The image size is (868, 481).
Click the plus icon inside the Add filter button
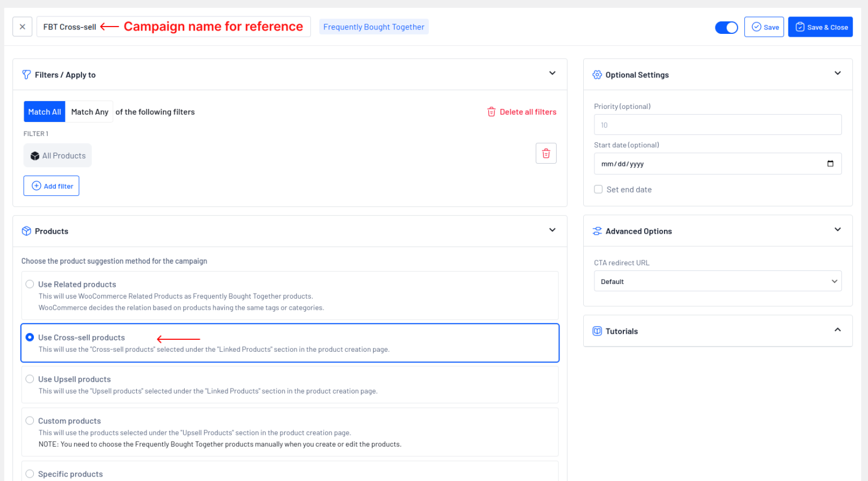[36, 186]
